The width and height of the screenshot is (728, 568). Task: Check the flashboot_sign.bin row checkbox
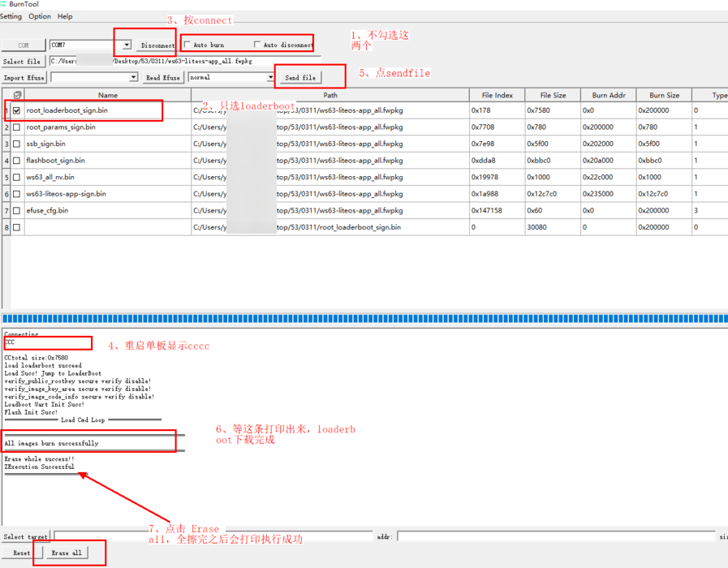pos(17,161)
